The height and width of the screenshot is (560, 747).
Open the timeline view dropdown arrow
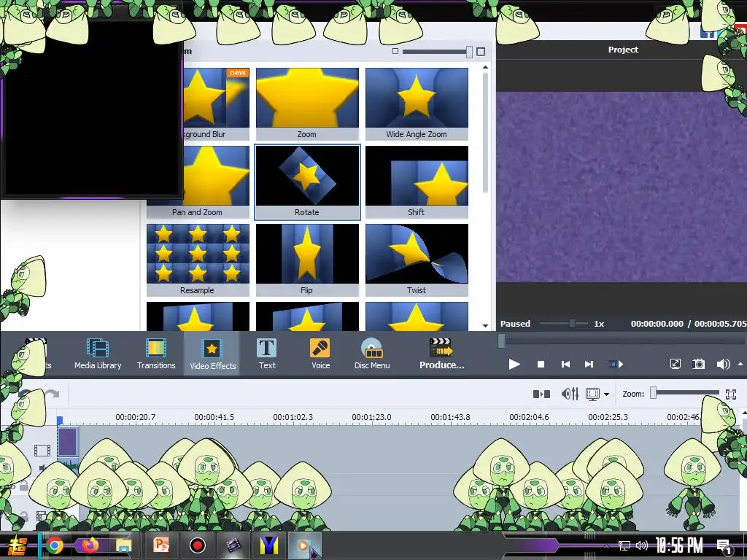pos(606,394)
